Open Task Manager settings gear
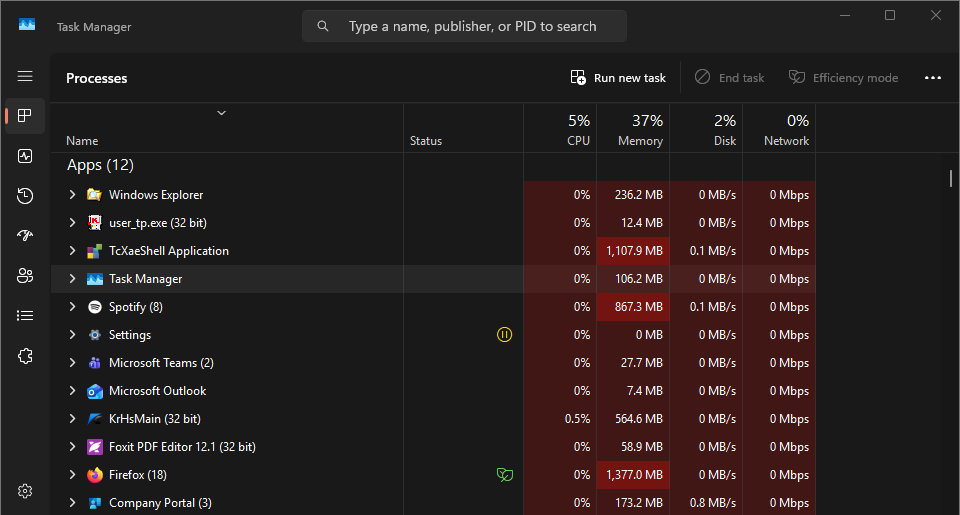 tap(25, 491)
